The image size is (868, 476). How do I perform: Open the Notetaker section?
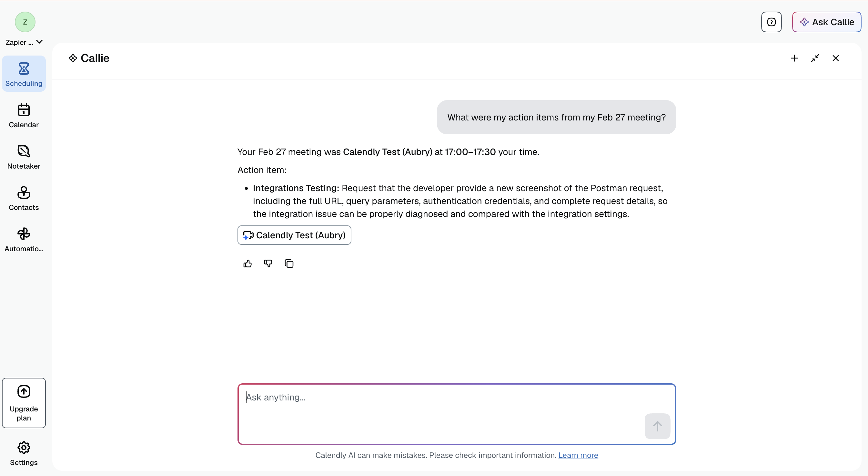tap(24, 157)
